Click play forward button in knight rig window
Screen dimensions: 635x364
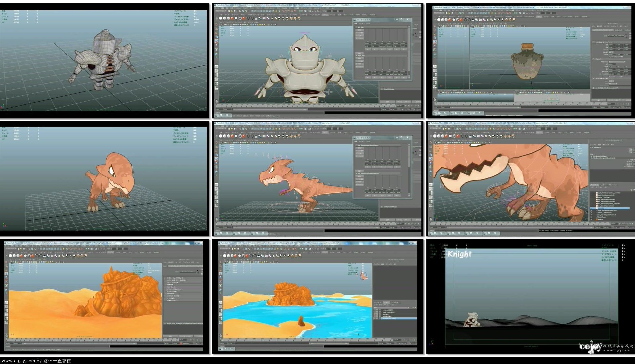(419, 106)
